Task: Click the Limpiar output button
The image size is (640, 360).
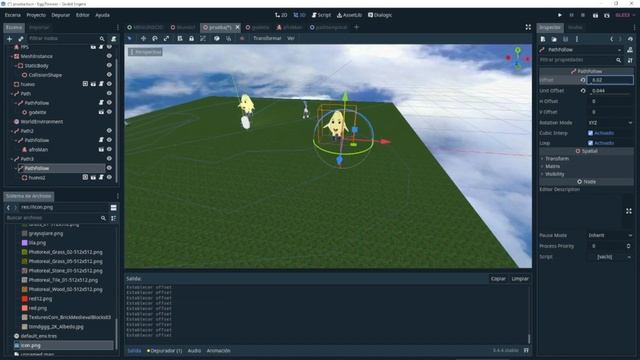Action: tap(520, 279)
